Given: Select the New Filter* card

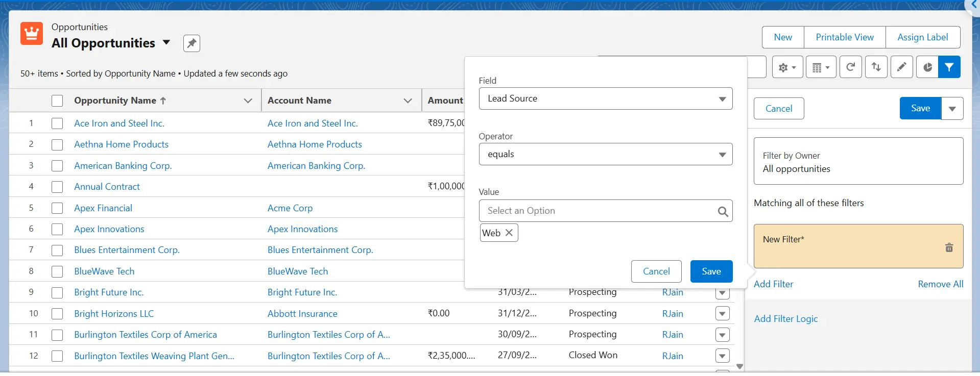Looking at the screenshot, I should [858, 246].
